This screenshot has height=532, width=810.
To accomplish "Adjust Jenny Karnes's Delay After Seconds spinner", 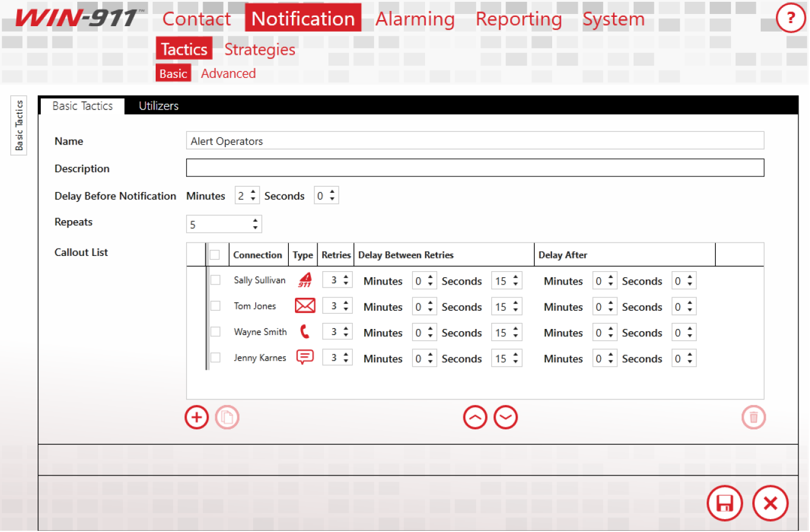I will pos(684,358).
